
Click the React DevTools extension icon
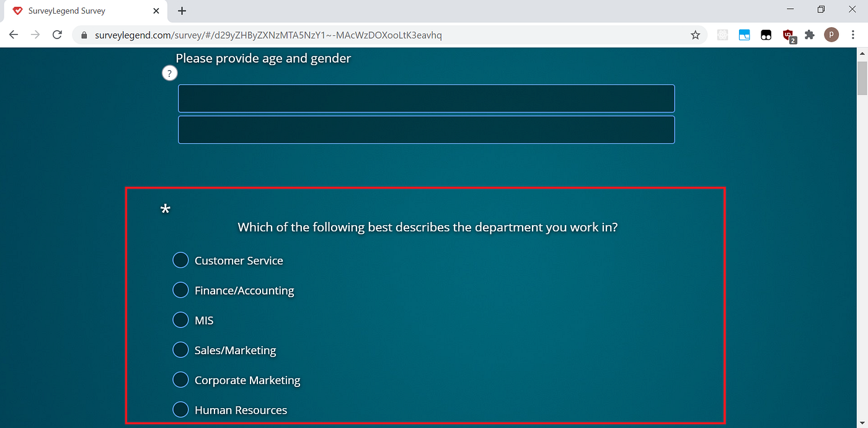pos(722,35)
